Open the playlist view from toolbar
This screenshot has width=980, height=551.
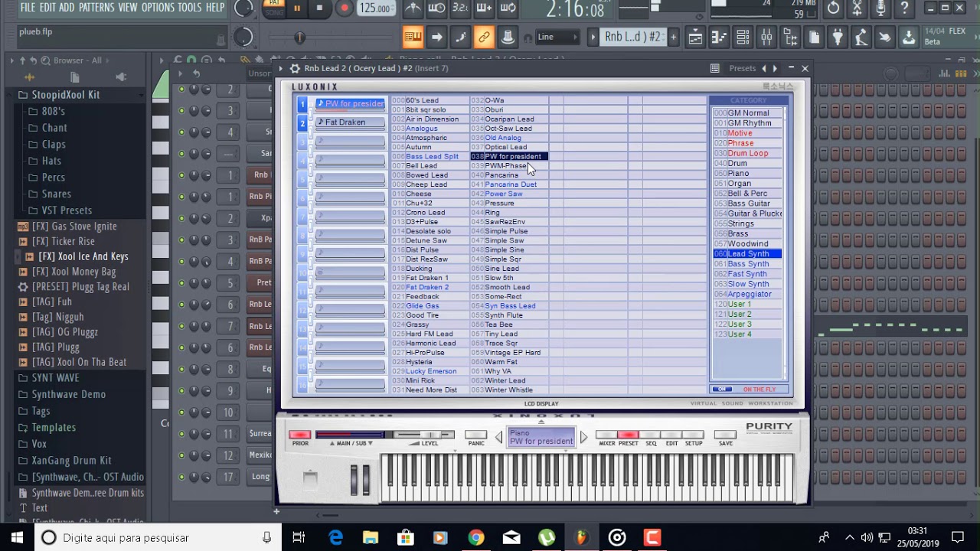click(695, 37)
